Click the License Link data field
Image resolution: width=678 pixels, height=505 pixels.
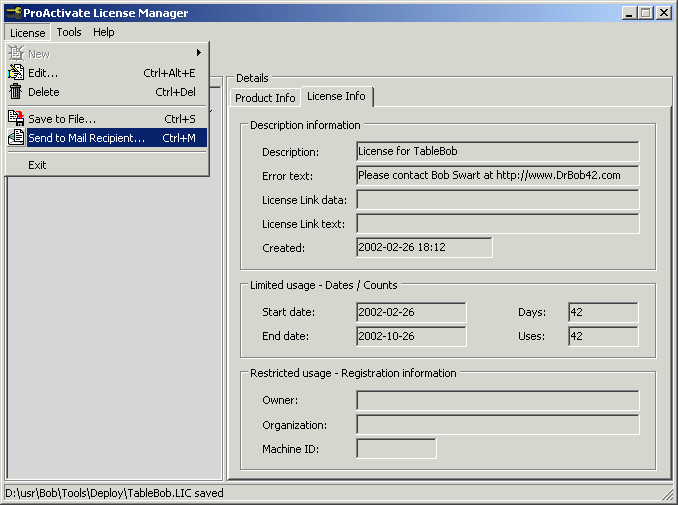coord(498,200)
